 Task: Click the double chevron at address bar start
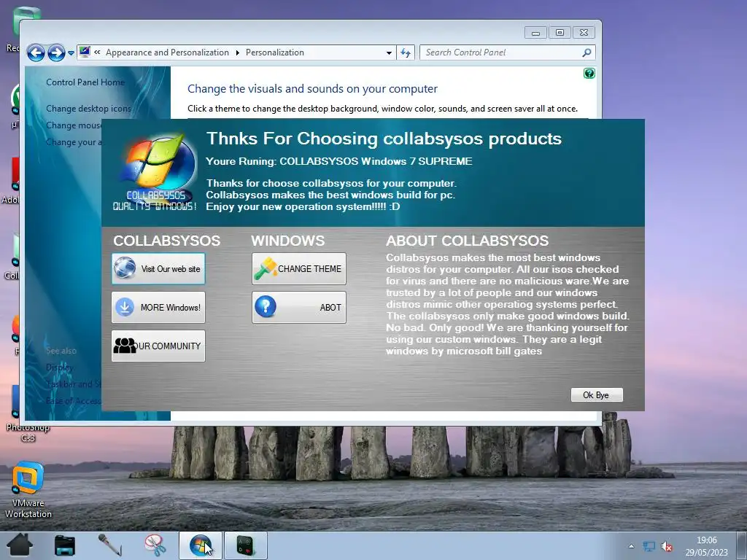coord(97,52)
